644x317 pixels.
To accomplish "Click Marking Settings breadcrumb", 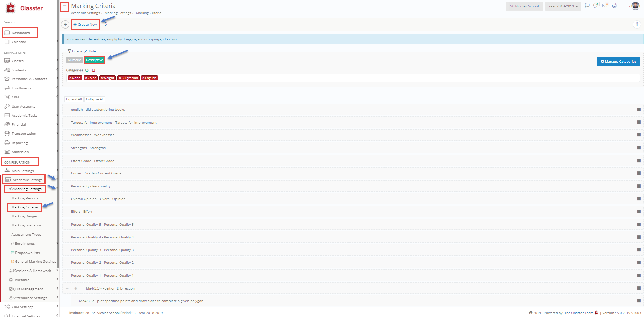I will click(118, 13).
